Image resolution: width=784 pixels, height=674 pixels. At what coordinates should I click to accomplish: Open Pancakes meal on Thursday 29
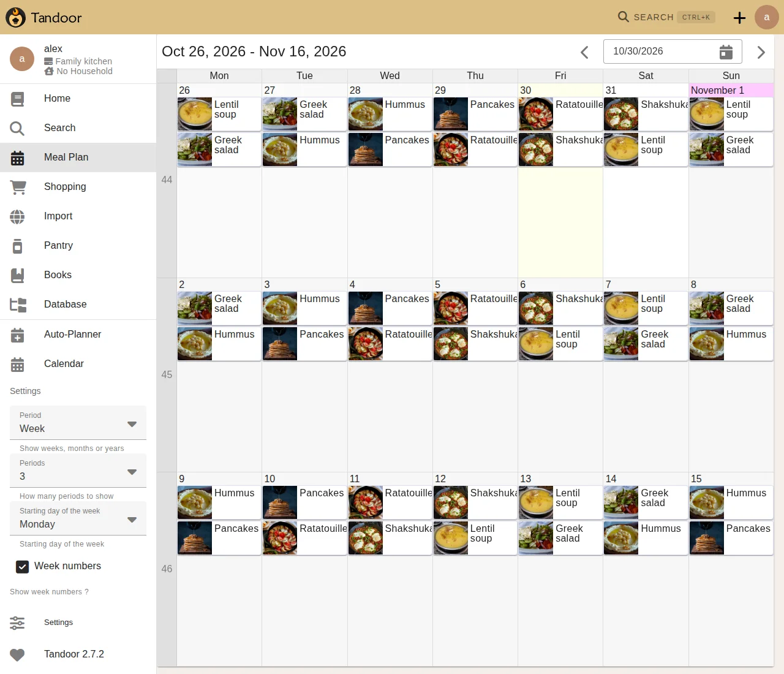(475, 114)
